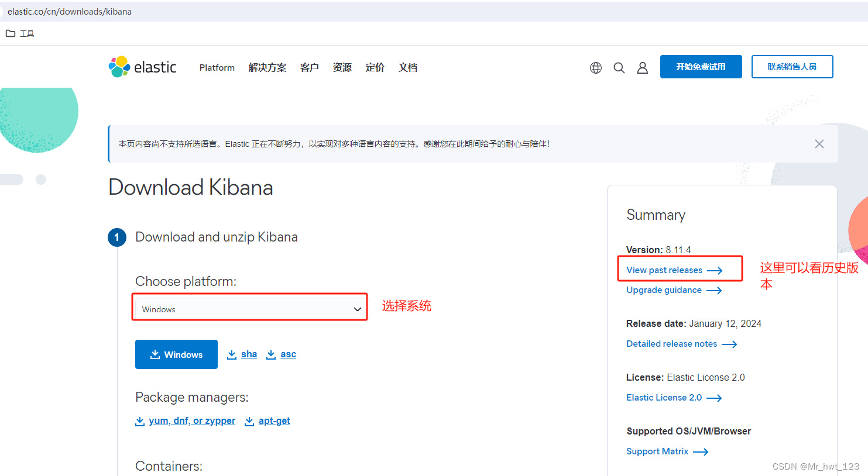Open the Platform menu
This screenshot has height=476, width=868.
click(217, 68)
